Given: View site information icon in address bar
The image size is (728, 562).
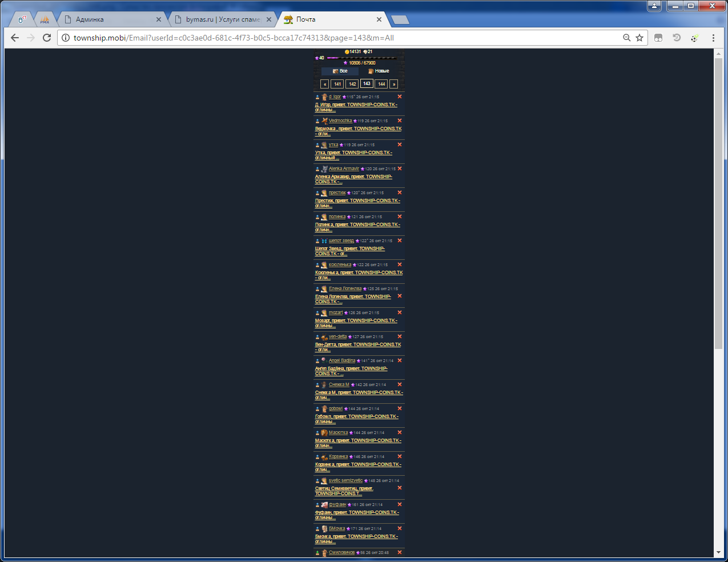Looking at the screenshot, I should [x=66, y=38].
